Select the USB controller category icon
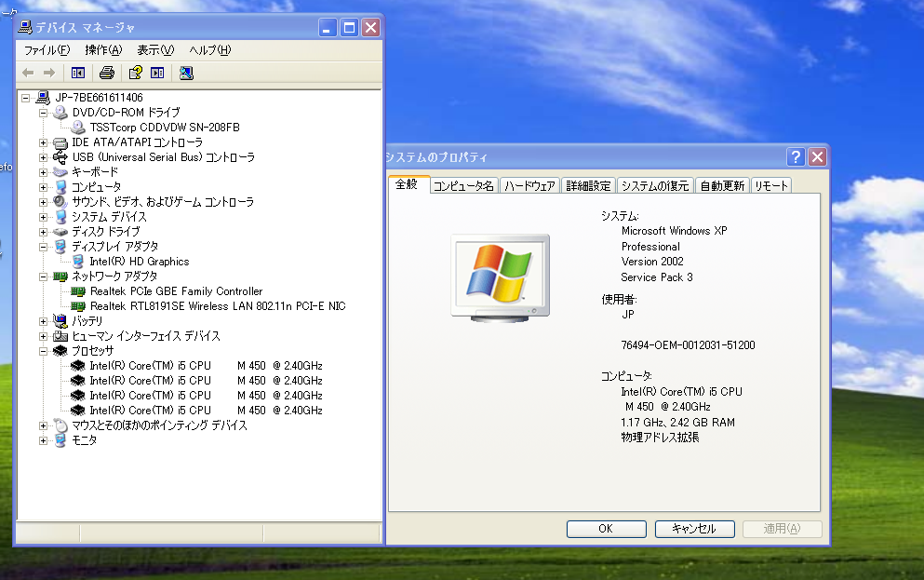The height and width of the screenshot is (580, 924). point(60,156)
